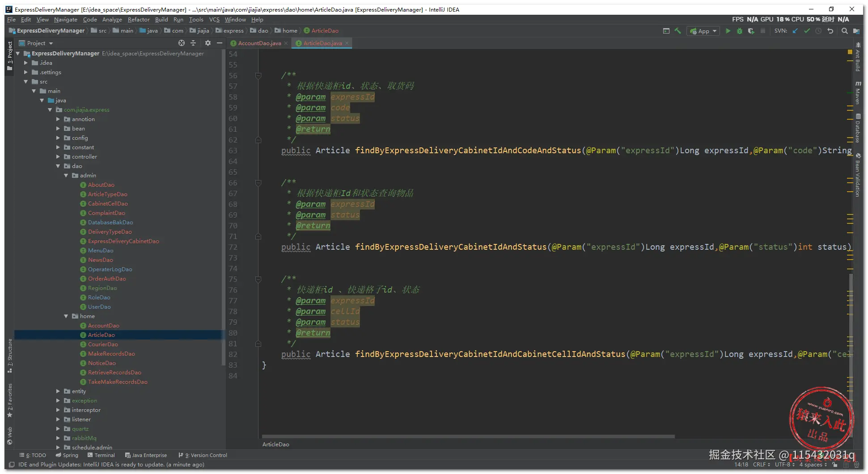Screen dimensions: 868x474
Task: Open the Project view selector dropdown
Action: (x=36, y=43)
